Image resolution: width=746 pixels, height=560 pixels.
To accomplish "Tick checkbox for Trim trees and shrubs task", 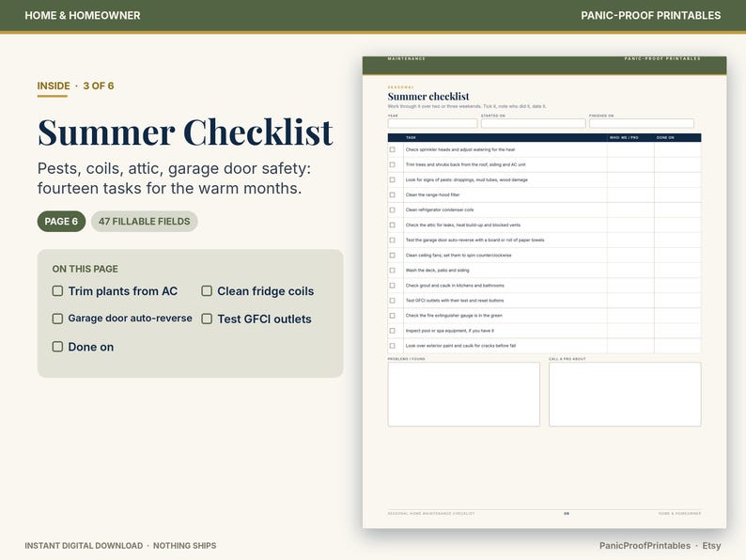I will click(x=393, y=164).
